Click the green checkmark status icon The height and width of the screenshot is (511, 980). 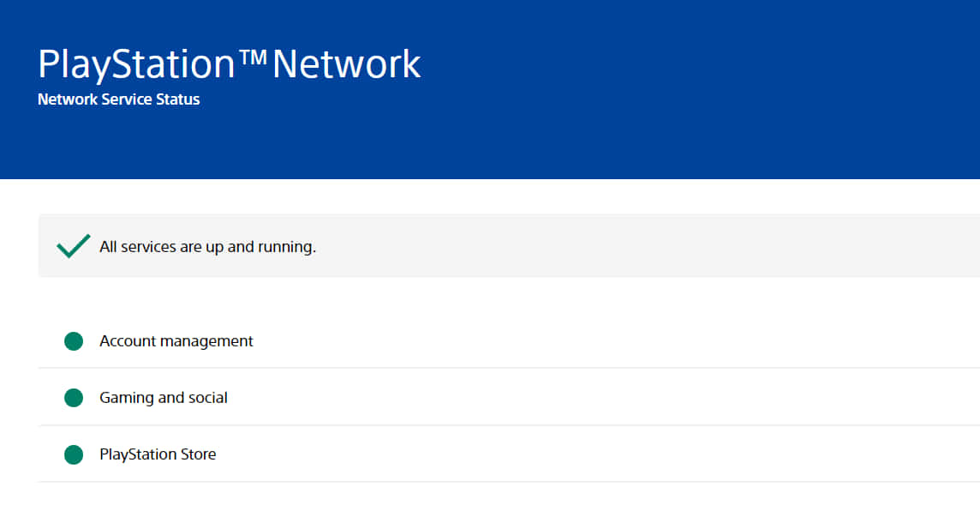tap(73, 246)
